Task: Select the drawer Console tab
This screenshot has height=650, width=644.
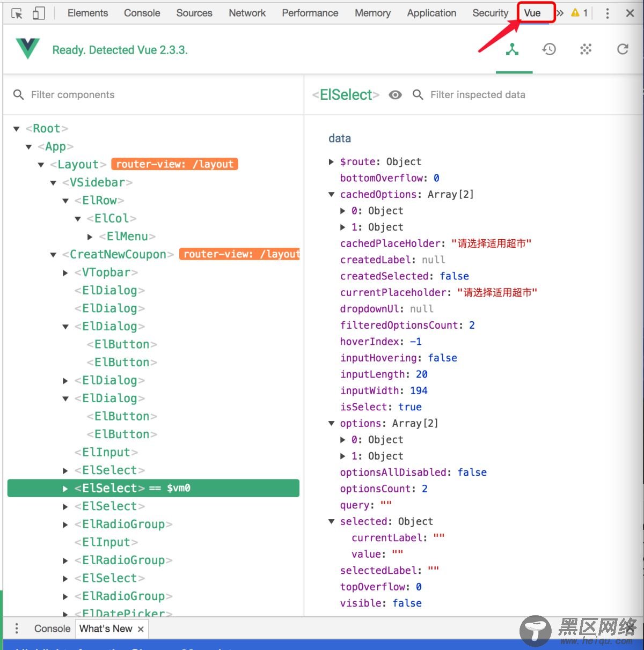Action: (x=52, y=629)
